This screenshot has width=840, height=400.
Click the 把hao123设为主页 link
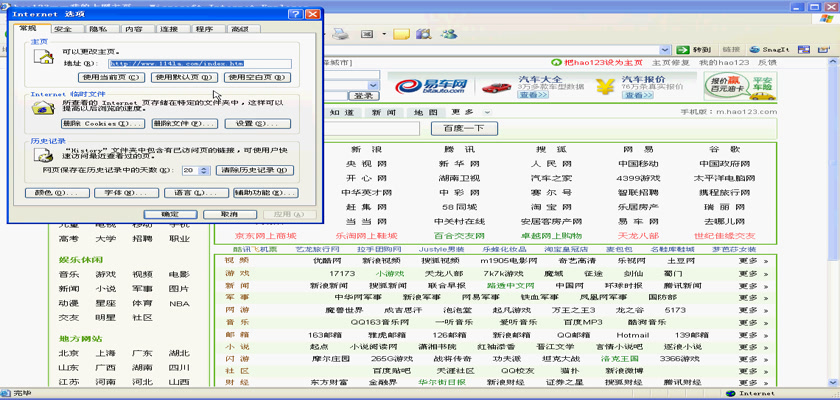click(x=604, y=63)
